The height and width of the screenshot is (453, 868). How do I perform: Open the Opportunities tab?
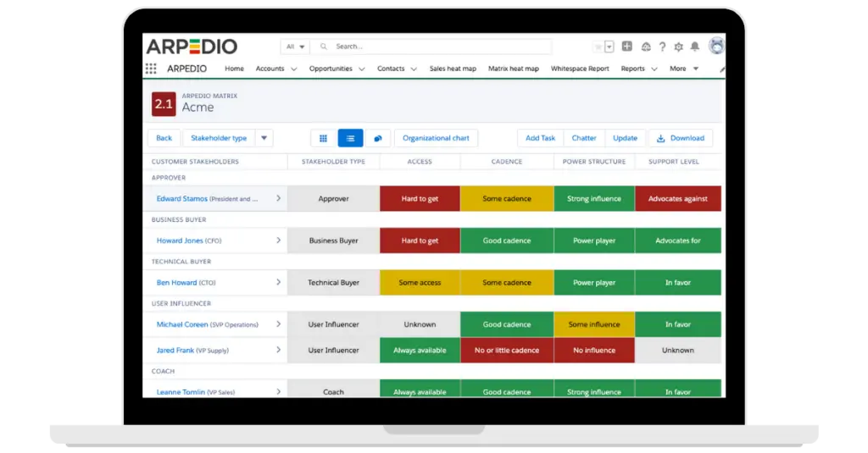click(331, 69)
